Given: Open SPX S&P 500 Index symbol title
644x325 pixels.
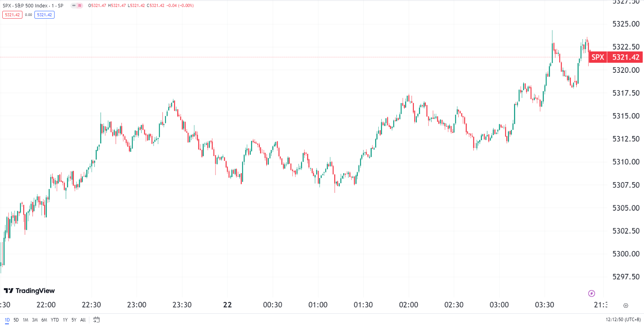Looking at the screenshot, I should (33, 5).
